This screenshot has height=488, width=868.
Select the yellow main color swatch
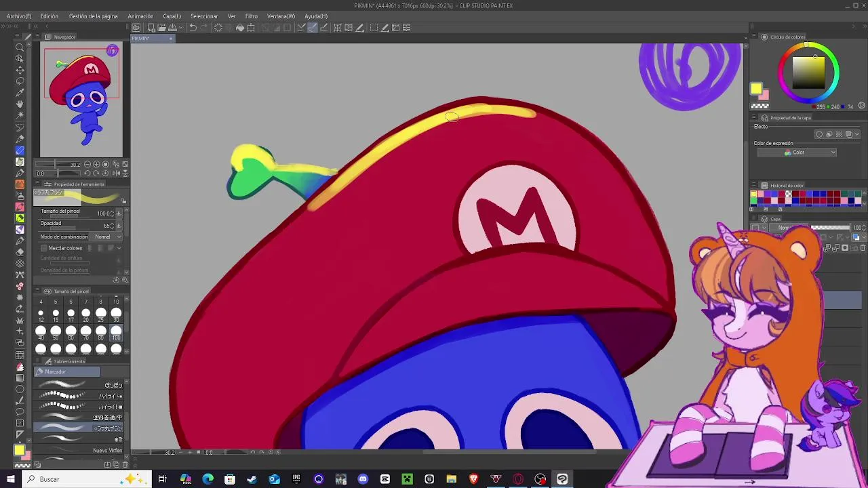[756, 88]
